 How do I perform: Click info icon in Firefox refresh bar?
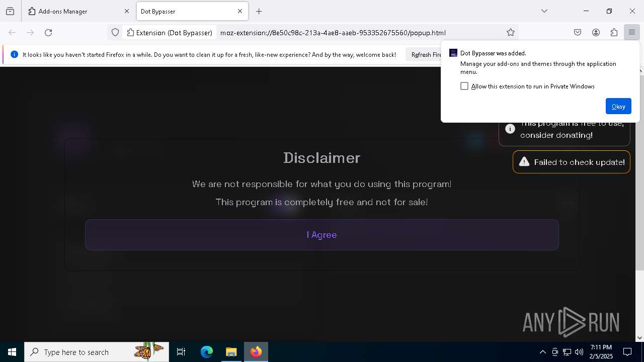tap(14, 55)
